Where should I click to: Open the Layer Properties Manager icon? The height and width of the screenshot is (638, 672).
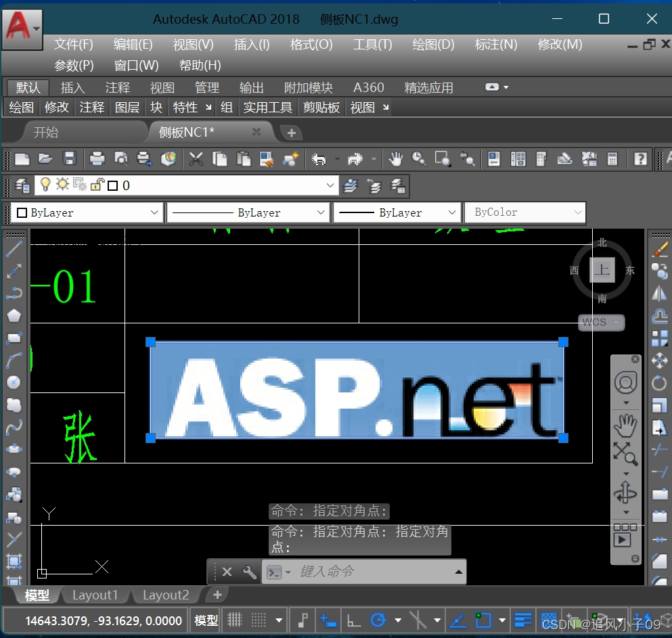click(x=22, y=186)
